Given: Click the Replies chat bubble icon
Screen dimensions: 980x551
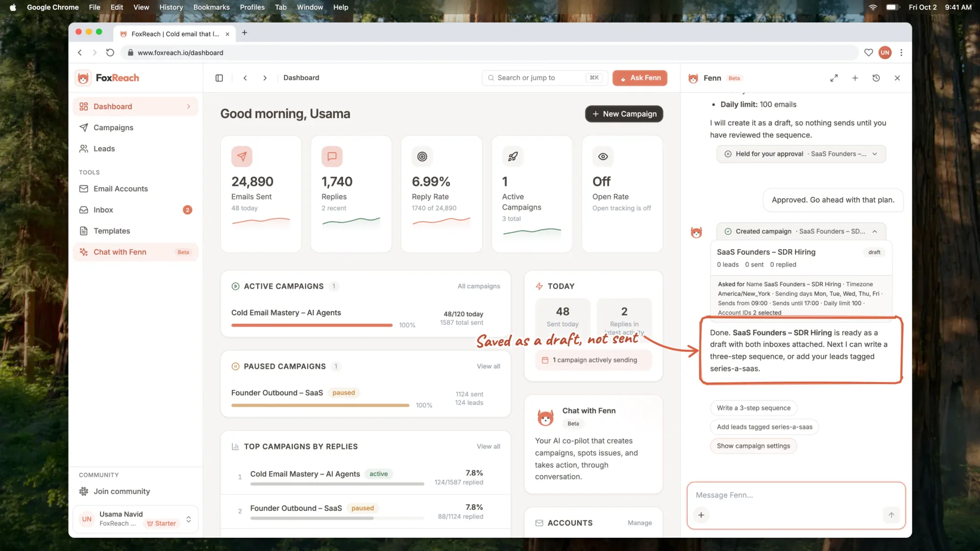Looking at the screenshot, I should pos(332,156).
